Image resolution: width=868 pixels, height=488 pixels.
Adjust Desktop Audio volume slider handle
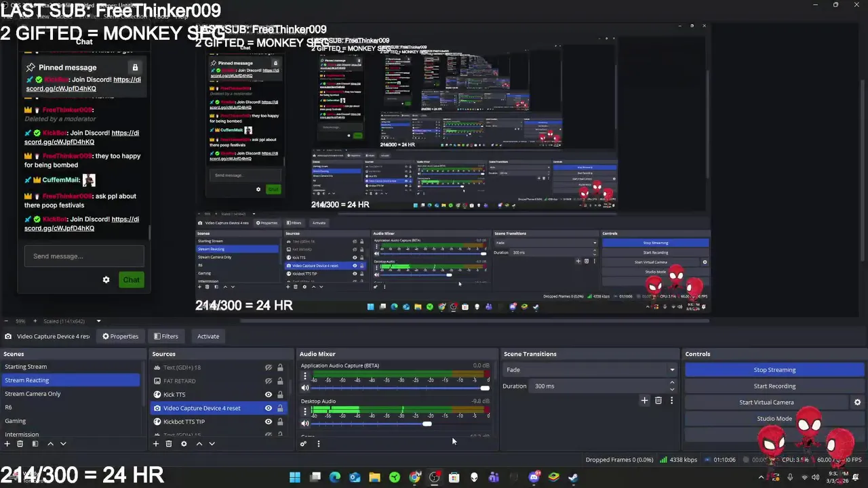[427, 424]
